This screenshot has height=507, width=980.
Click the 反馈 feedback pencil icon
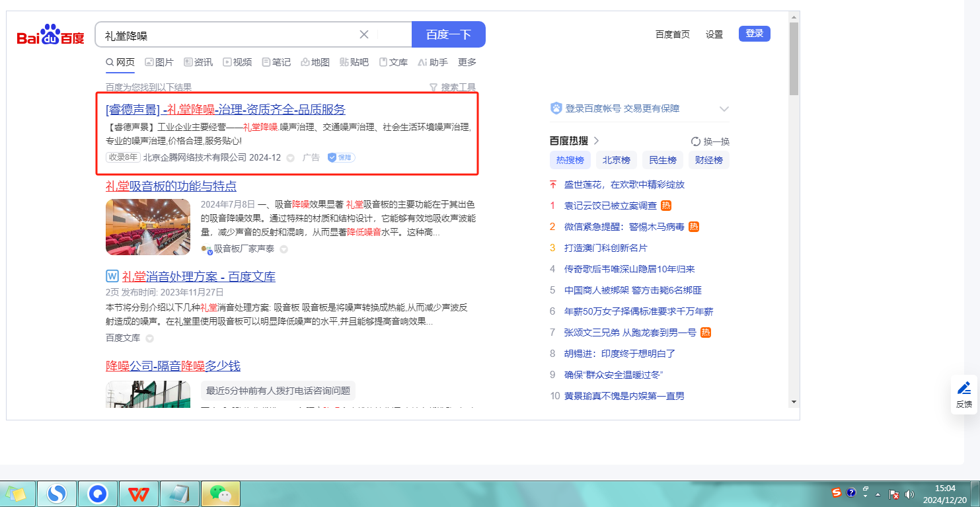tap(964, 388)
